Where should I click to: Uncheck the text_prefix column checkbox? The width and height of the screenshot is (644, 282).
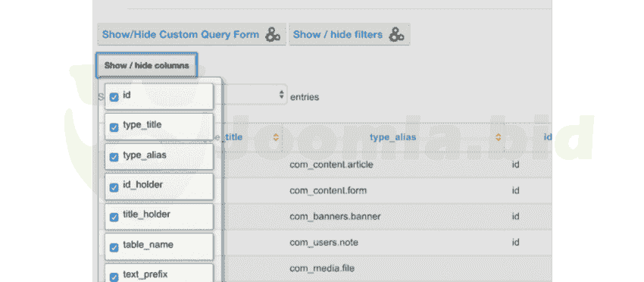point(114,277)
